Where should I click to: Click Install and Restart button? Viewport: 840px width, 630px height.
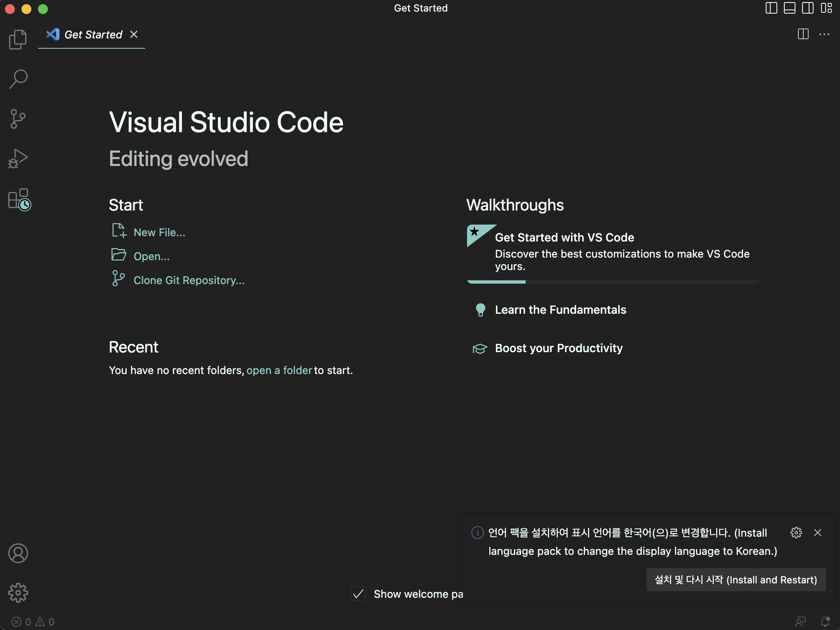tap(736, 580)
